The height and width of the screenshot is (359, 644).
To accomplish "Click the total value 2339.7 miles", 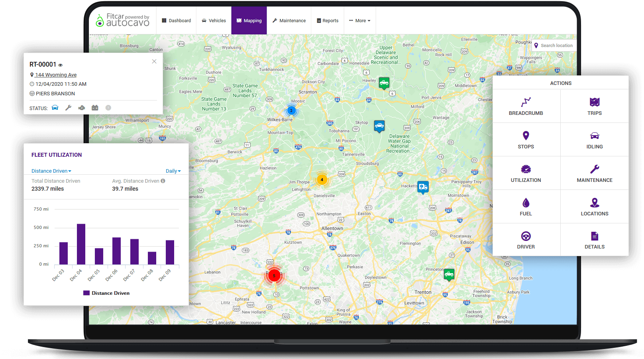I will (x=47, y=189).
